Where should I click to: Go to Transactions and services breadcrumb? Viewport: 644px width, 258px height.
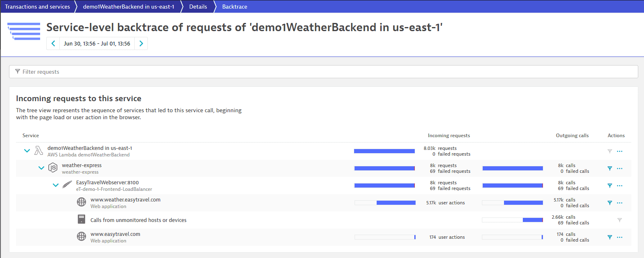click(37, 7)
